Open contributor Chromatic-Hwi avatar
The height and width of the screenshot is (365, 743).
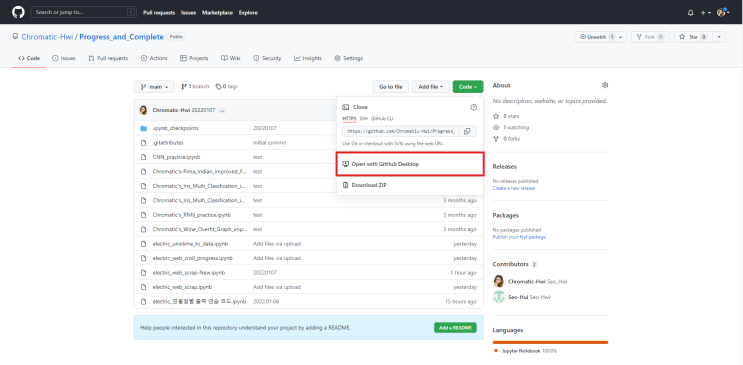pos(498,282)
